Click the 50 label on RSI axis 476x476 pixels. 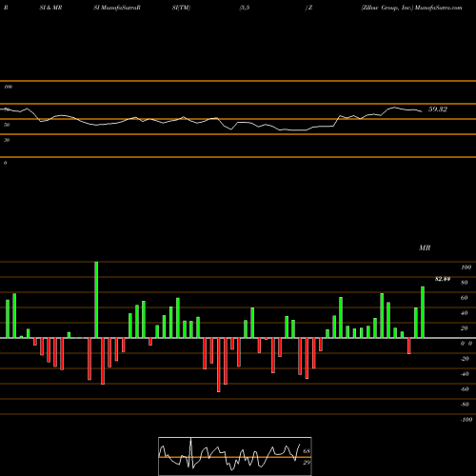click(7, 125)
